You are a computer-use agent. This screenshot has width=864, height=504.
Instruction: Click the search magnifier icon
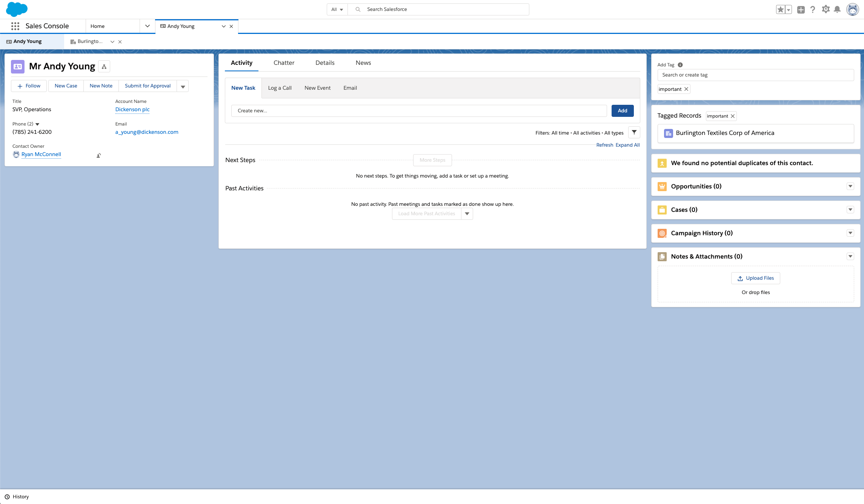(358, 9)
